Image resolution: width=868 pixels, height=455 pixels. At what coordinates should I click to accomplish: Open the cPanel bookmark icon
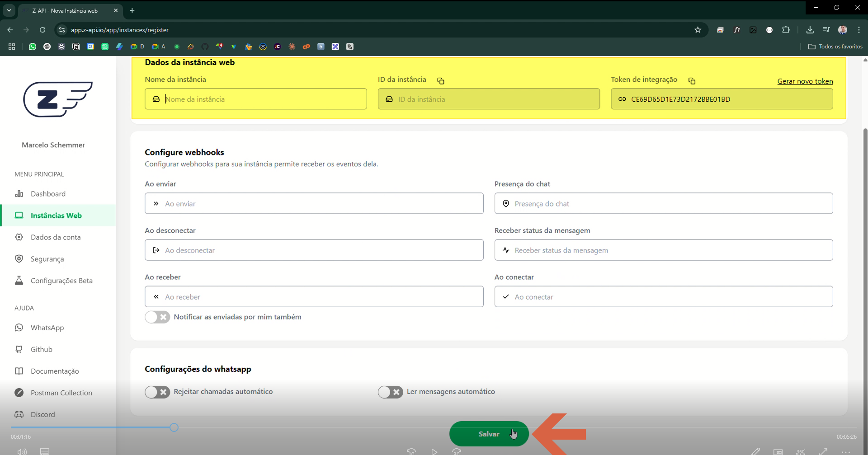pos(307,47)
